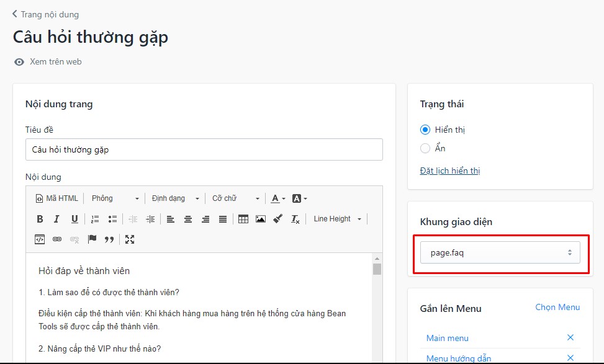Maximize the editor to fullscreen
Viewport: 604px width, 364px height.
click(130, 239)
